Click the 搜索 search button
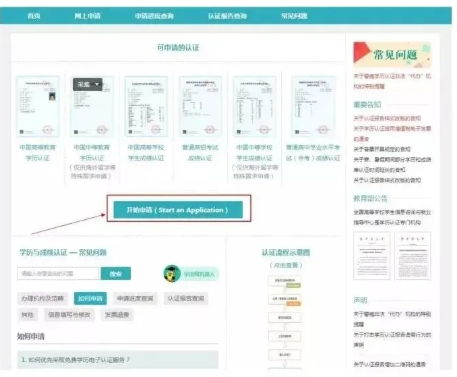This screenshot has width=457, height=377. 116,273
